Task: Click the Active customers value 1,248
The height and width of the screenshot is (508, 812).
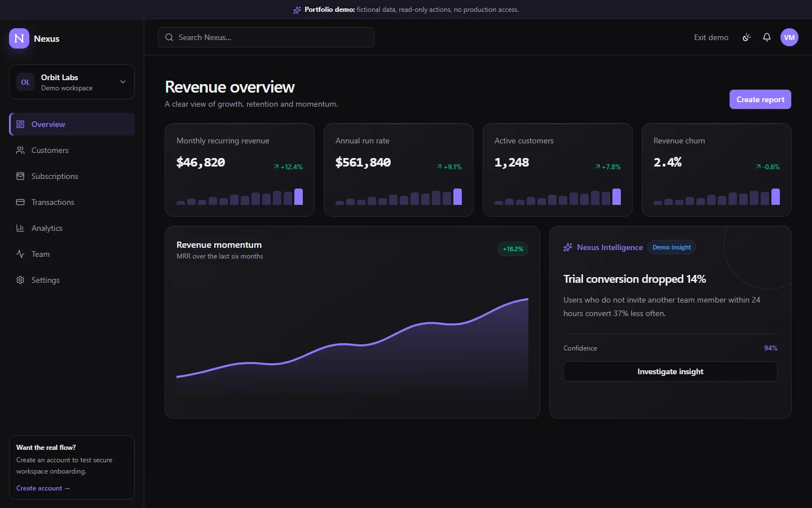Action: point(511,163)
